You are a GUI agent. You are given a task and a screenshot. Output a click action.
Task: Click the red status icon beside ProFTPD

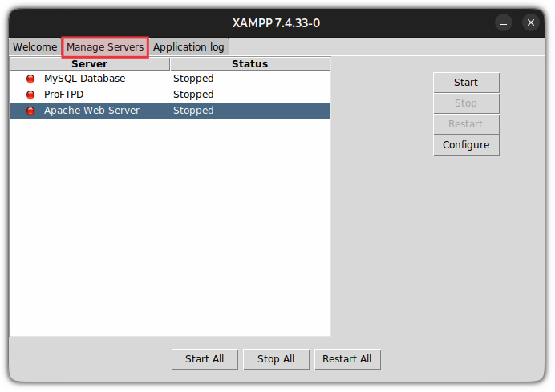coord(30,95)
